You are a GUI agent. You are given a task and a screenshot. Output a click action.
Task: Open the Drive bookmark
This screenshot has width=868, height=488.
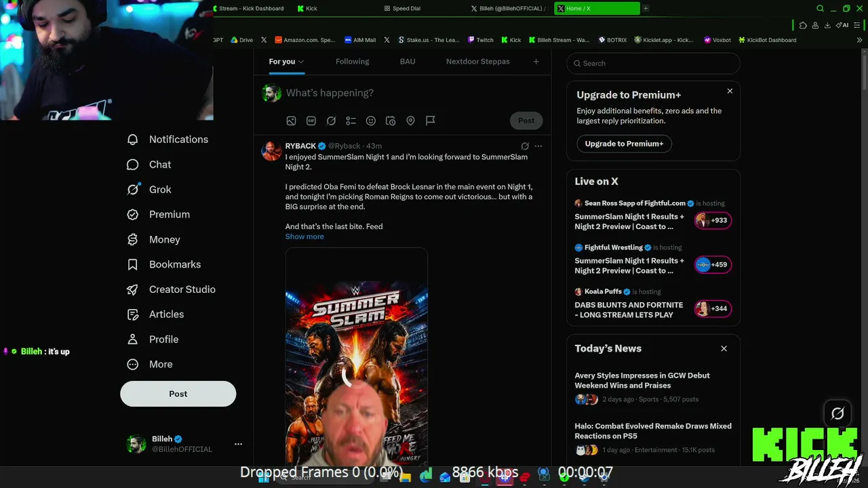[x=241, y=40]
